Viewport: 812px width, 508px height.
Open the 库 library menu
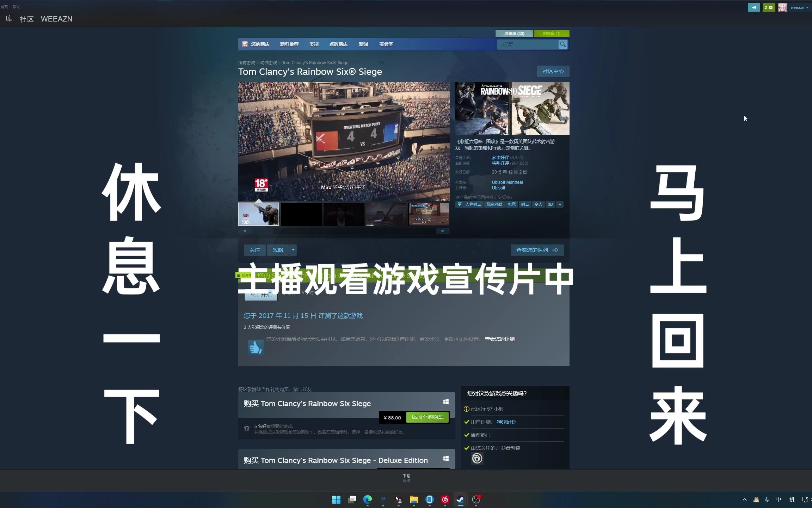[x=9, y=19]
